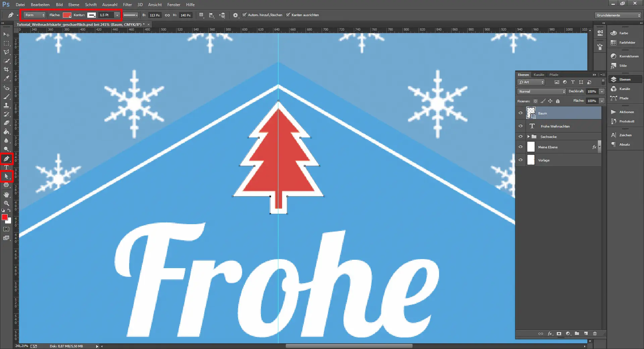
Task: Filter layers by text using the T icon
Action: (573, 82)
